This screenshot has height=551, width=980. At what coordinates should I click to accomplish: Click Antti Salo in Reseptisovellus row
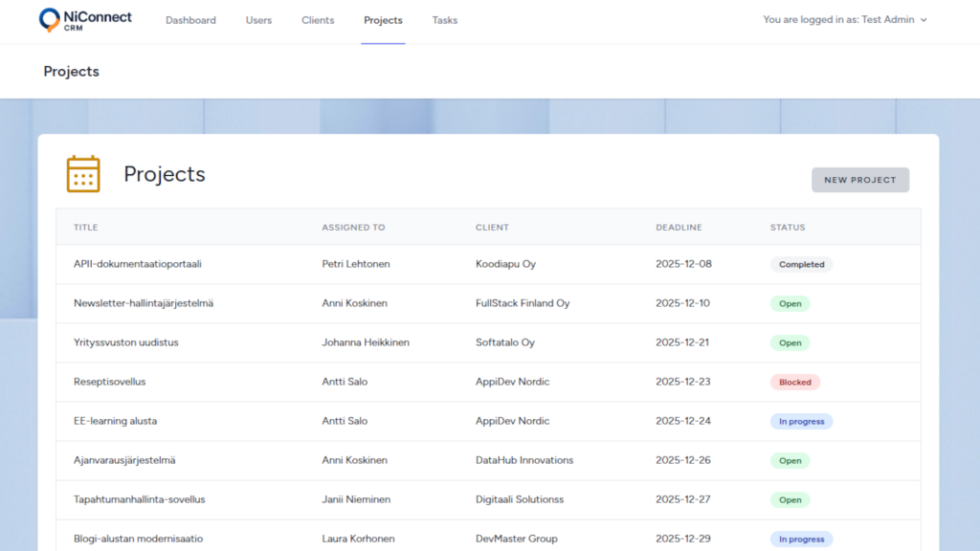345,382
